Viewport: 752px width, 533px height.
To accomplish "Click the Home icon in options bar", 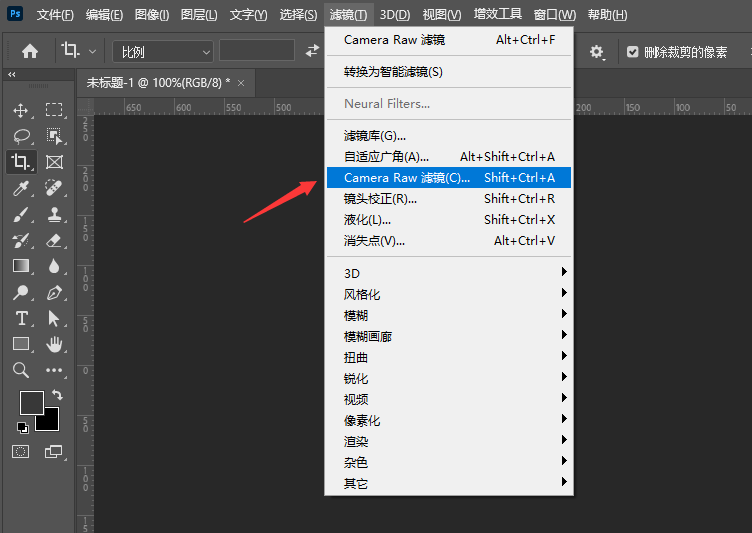I will coord(30,51).
